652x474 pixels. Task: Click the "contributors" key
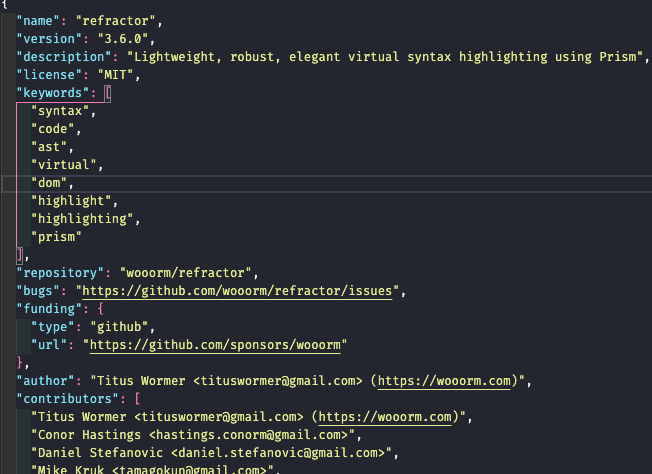[67, 398]
